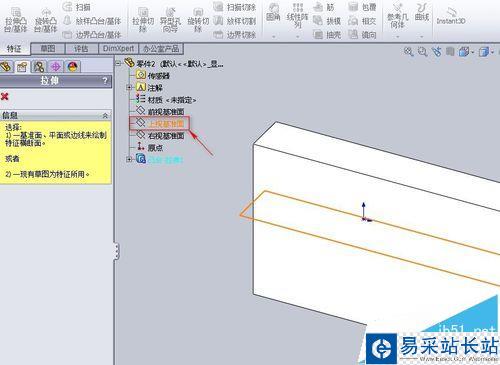Select the 传感器 sensors tree item
This screenshot has width=500, height=365.
coord(153,75)
